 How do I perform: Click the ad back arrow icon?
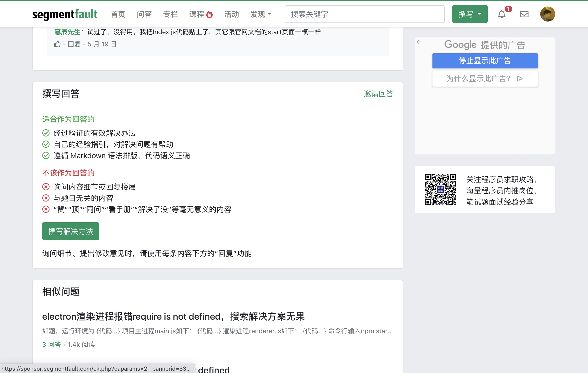419,42
